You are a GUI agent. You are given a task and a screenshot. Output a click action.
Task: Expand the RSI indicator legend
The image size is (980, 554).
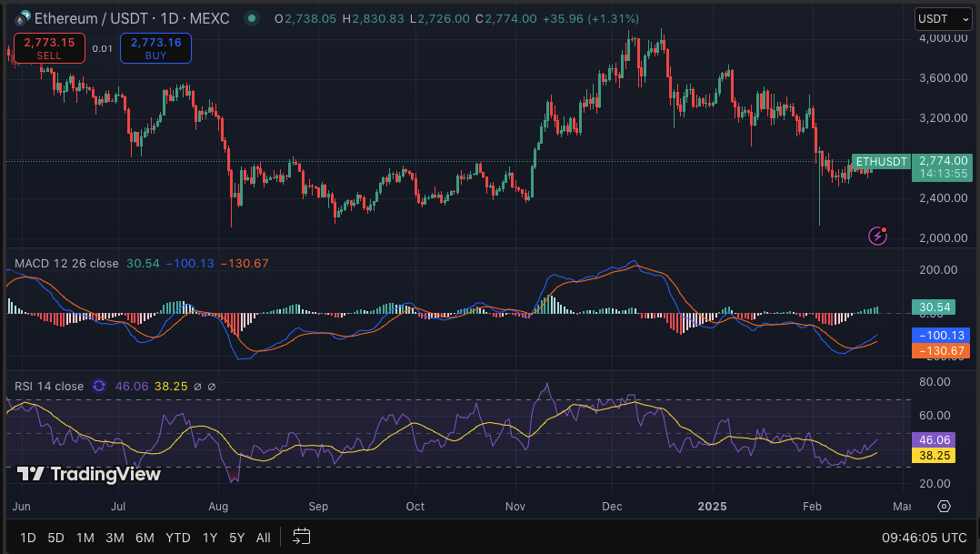(49, 386)
